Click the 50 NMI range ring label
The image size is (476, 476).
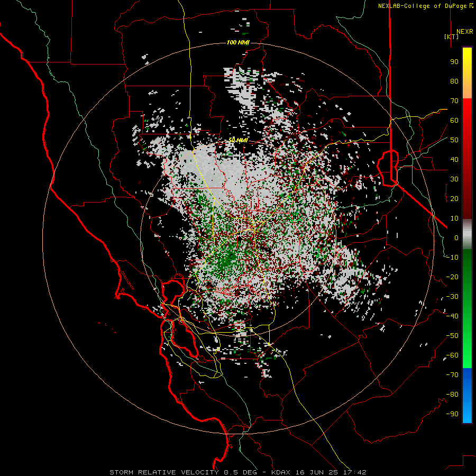click(238, 140)
